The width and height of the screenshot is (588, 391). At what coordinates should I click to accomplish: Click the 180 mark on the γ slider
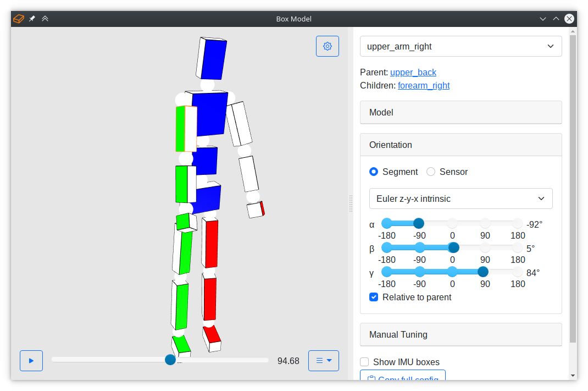pyautogui.click(x=518, y=272)
